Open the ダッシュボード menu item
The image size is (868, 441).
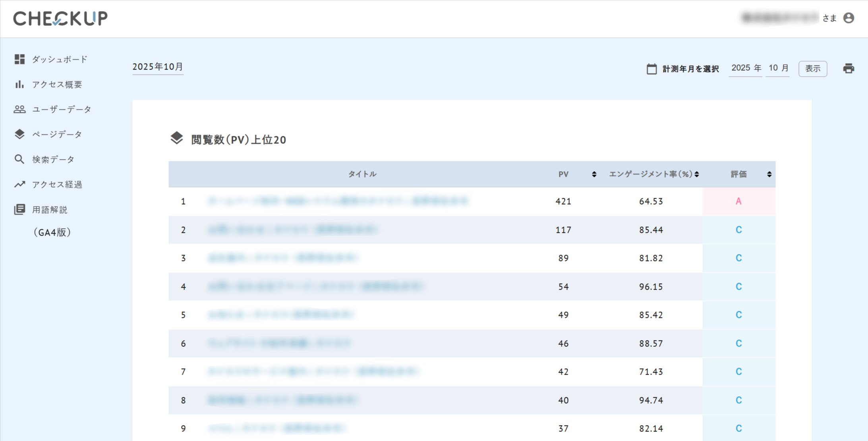pos(60,59)
